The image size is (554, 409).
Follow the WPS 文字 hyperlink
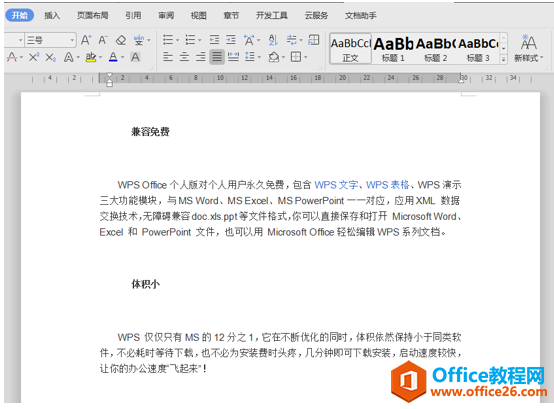[336, 185]
